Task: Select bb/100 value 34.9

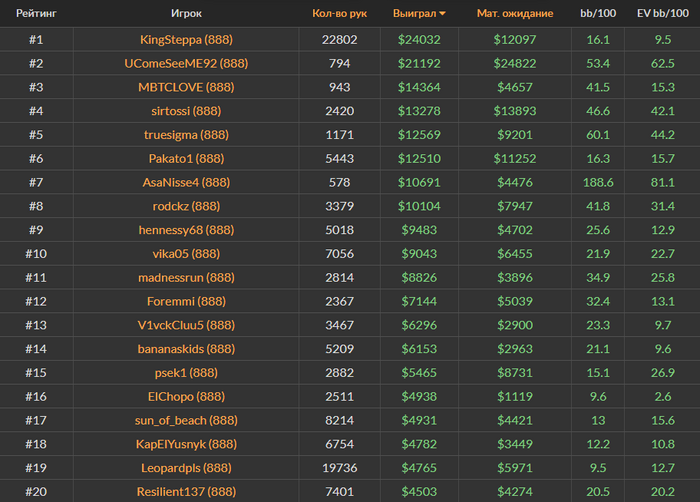Action: (x=598, y=277)
